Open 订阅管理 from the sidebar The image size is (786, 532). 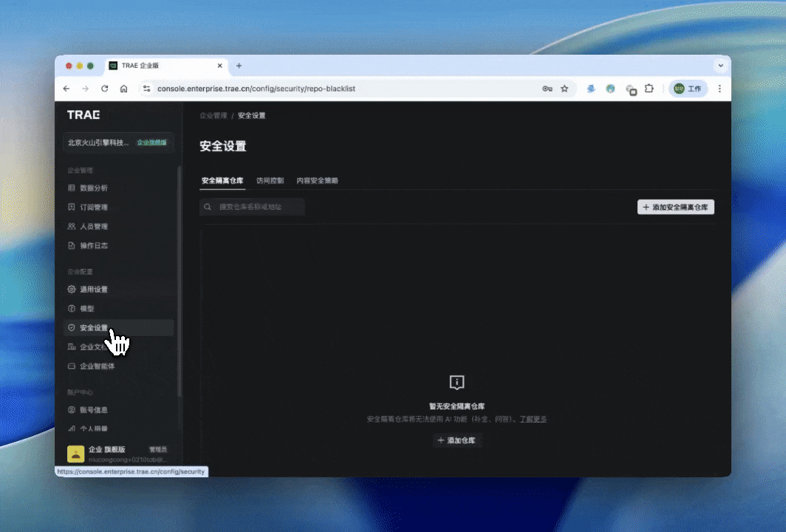pyautogui.click(x=93, y=208)
